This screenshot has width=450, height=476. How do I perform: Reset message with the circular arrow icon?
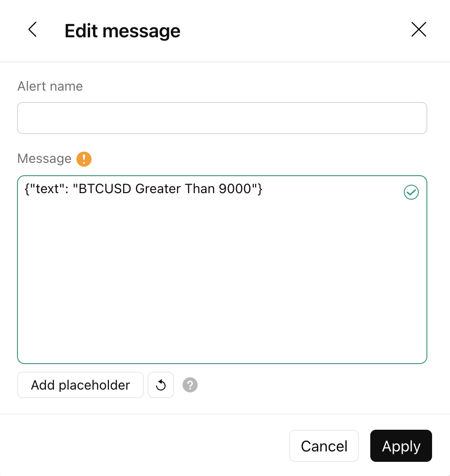161,385
